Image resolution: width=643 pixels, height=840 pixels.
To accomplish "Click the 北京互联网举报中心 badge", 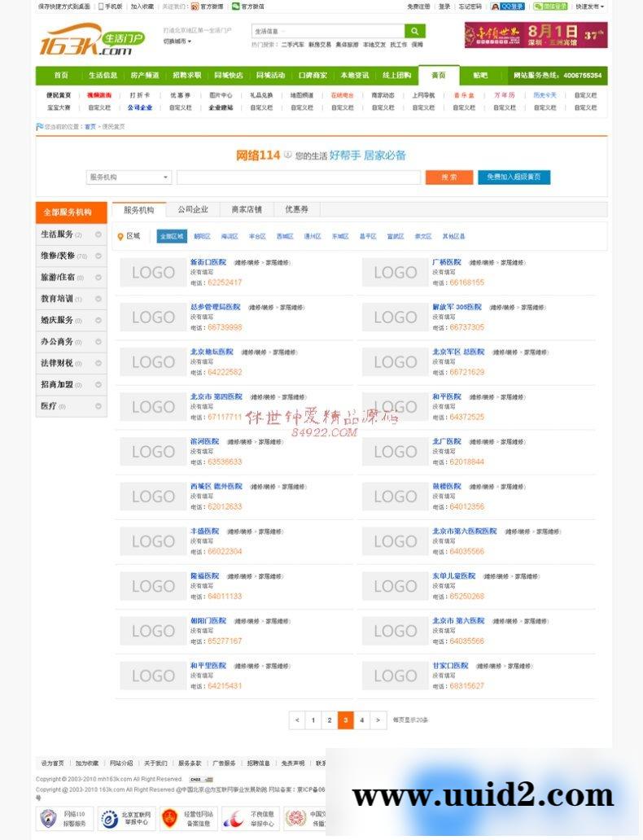I will [127, 818].
